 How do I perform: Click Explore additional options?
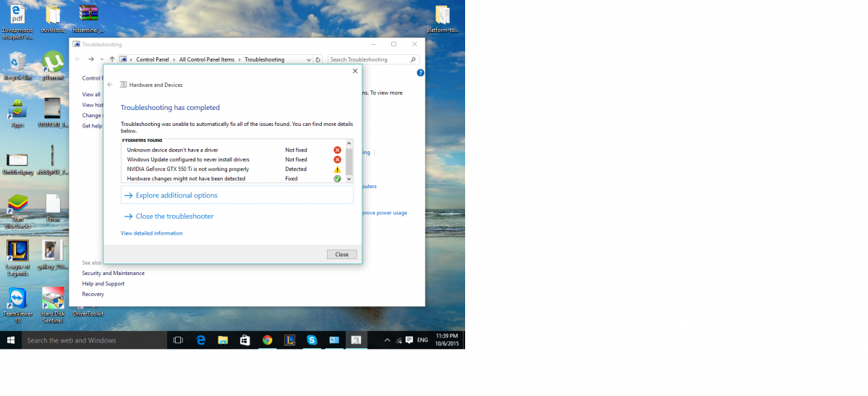(237, 195)
